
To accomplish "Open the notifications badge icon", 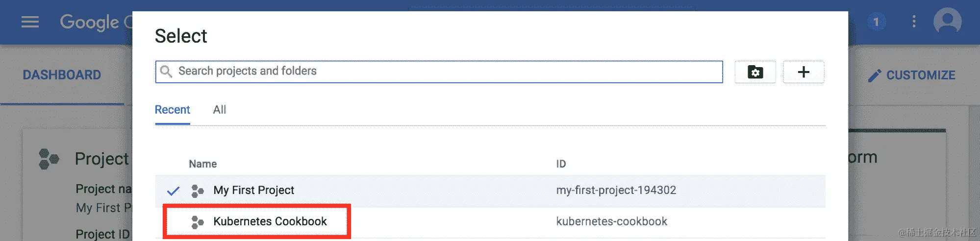I will pos(877,22).
